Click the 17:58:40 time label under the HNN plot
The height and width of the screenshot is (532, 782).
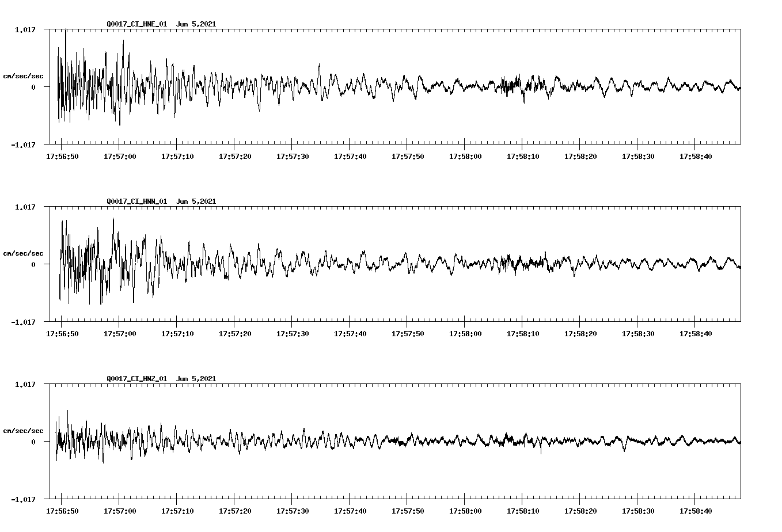pos(696,334)
